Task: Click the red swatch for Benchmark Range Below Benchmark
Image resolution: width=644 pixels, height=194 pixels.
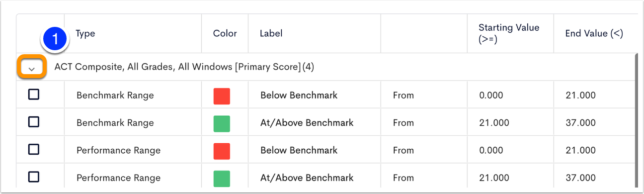Action: coord(222,96)
